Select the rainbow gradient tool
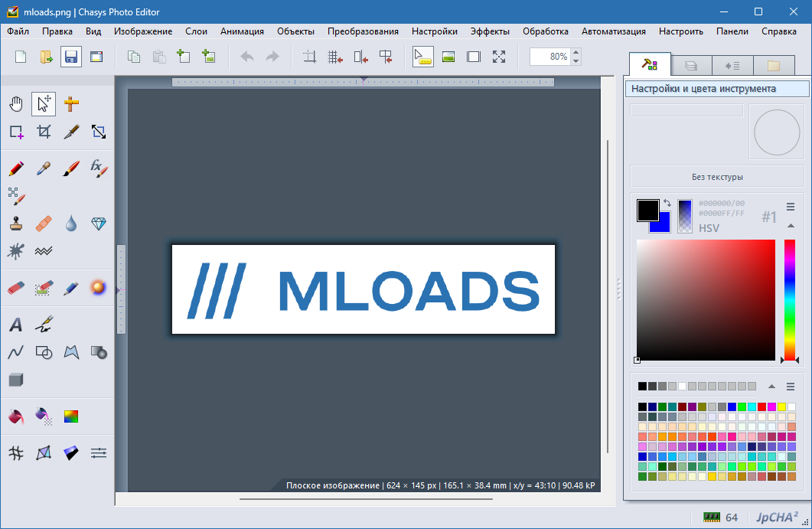This screenshot has width=812, height=529. 71,416
